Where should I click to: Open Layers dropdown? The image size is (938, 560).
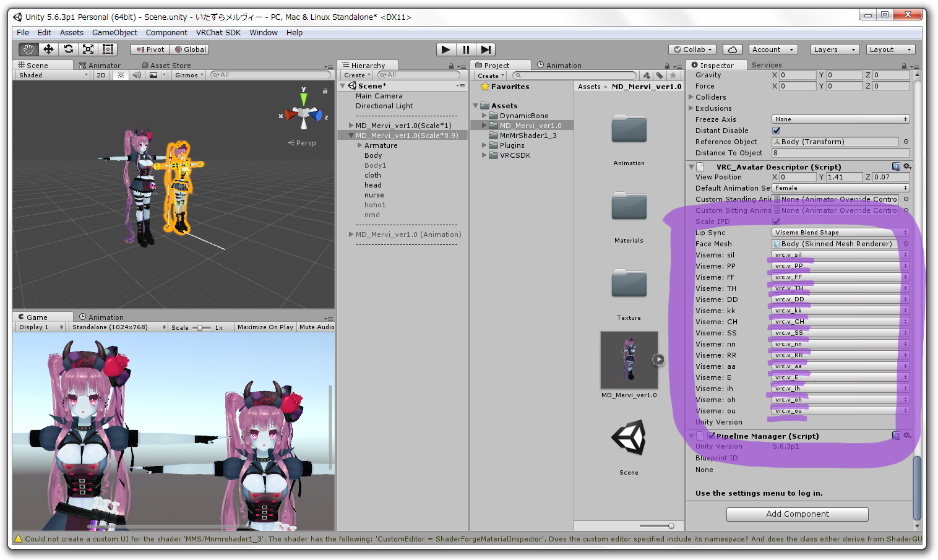tap(833, 50)
